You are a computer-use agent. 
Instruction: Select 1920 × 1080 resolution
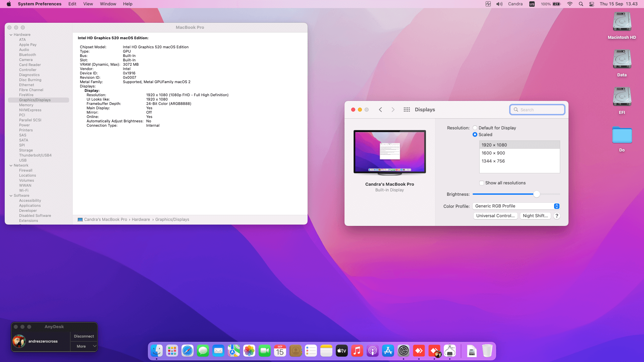tap(520, 145)
